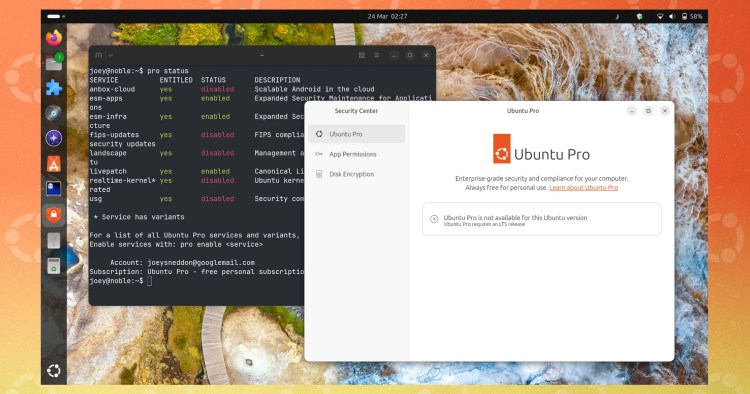Open the USB drive icon in dock

[54, 240]
